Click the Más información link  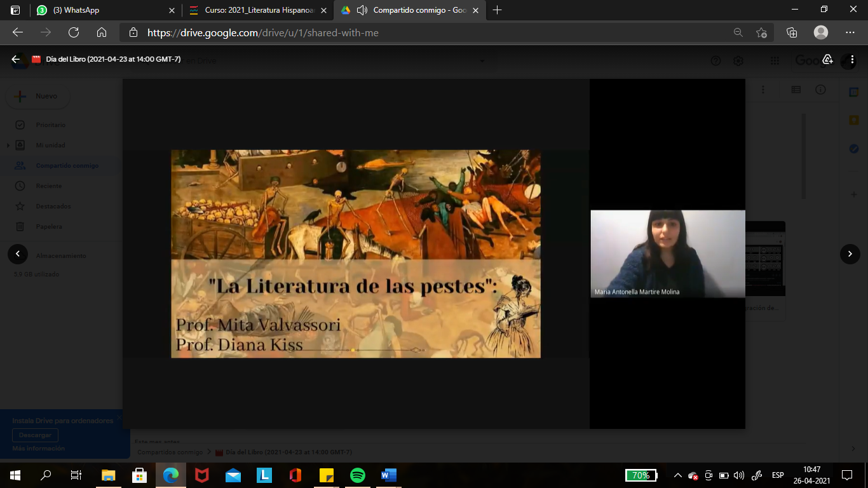click(x=38, y=449)
